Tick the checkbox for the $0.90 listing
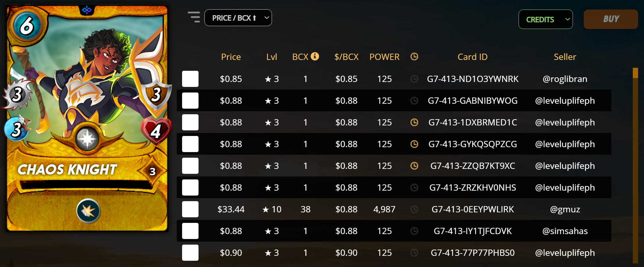Image resolution: width=644 pixels, height=267 pixels. click(190, 253)
